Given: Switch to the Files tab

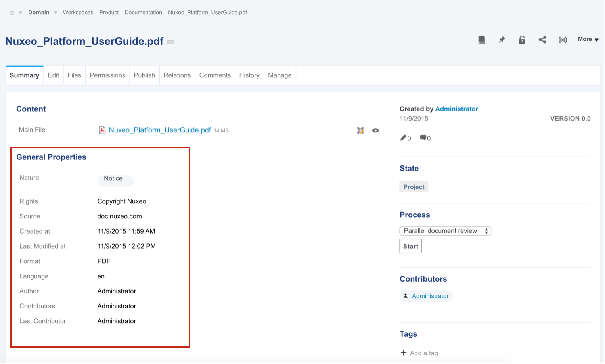Looking at the screenshot, I should [x=74, y=75].
